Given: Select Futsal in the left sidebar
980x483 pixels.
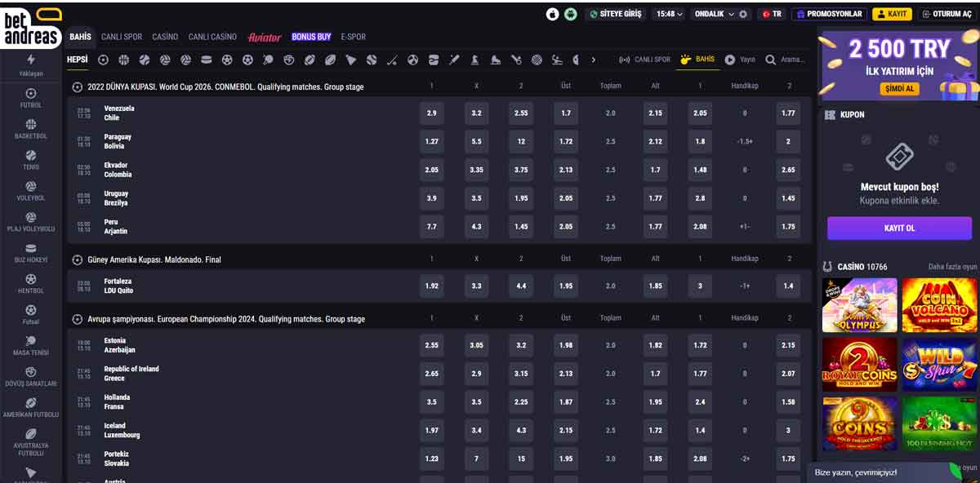Looking at the screenshot, I should coord(31,315).
